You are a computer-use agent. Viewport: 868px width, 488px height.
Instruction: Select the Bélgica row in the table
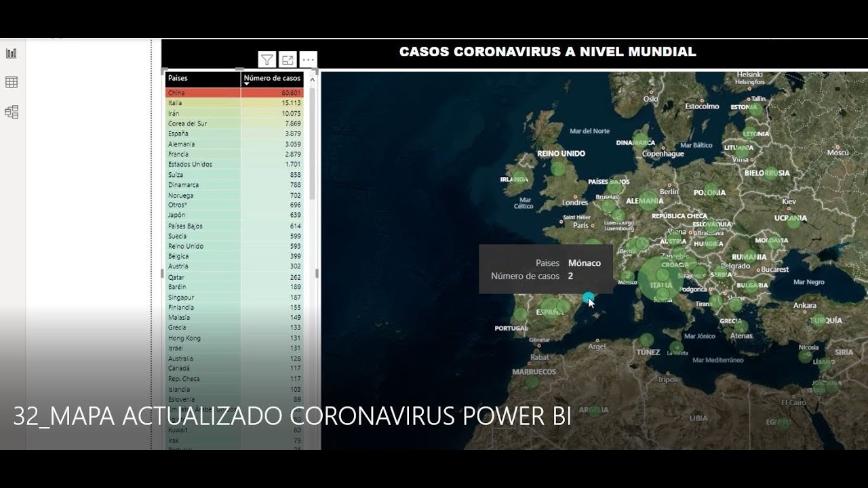(x=235, y=256)
